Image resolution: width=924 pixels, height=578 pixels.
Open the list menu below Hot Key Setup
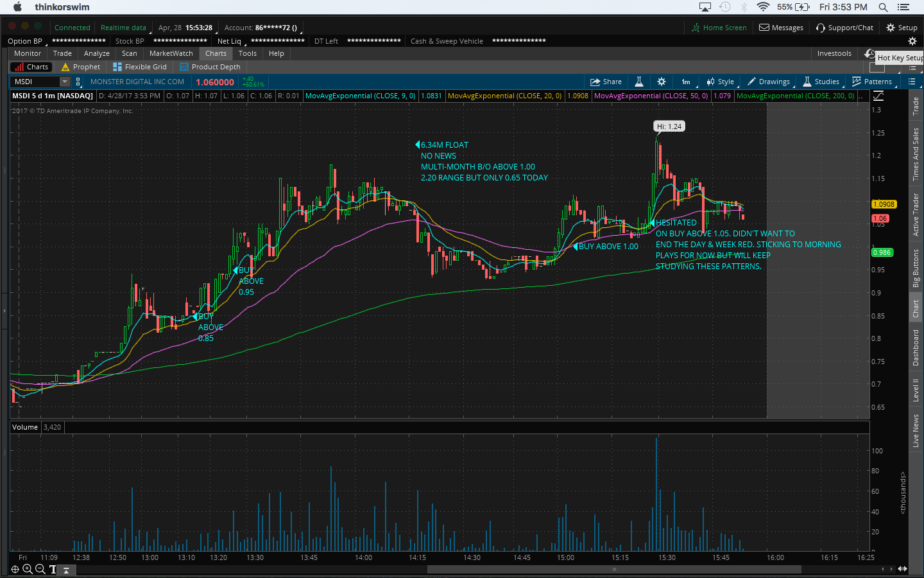[x=912, y=67]
